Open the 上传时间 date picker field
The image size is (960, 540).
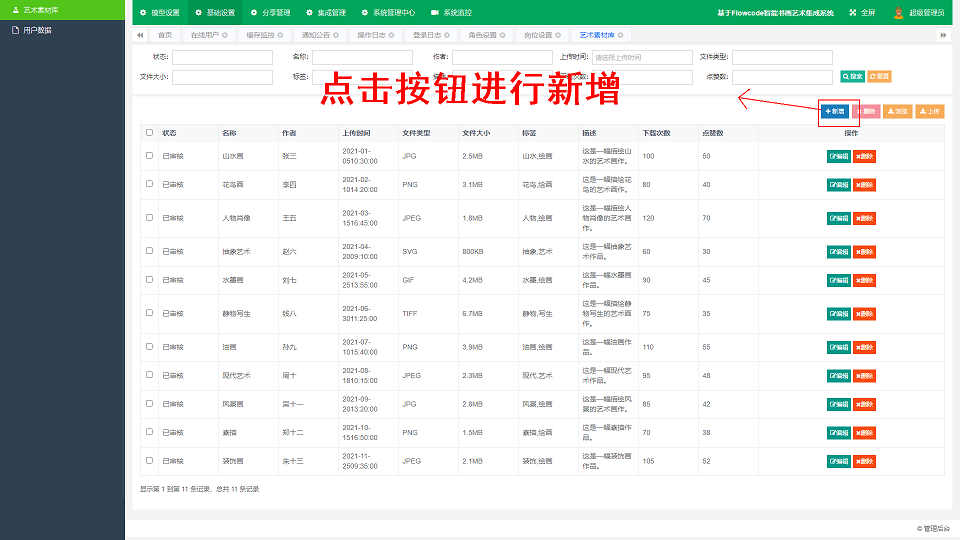tap(641, 57)
